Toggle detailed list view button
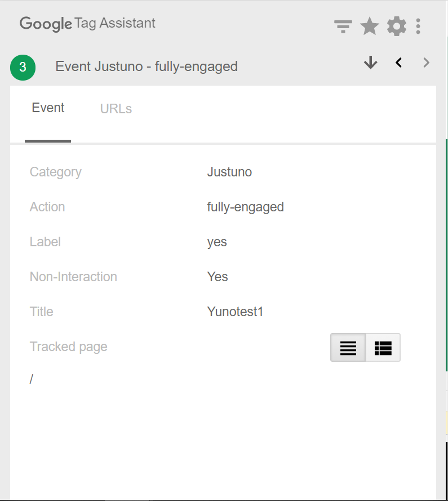The width and height of the screenshot is (448, 501). [383, 348]
